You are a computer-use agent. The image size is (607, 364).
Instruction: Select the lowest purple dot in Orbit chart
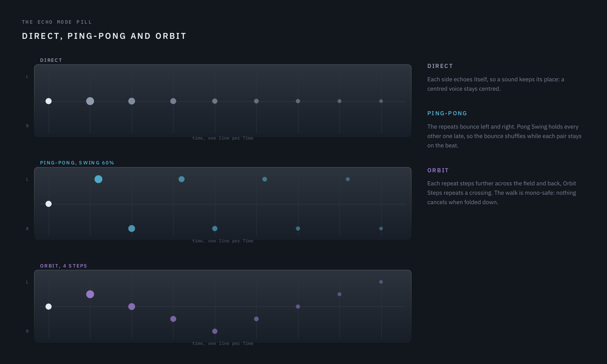(215, 331)
